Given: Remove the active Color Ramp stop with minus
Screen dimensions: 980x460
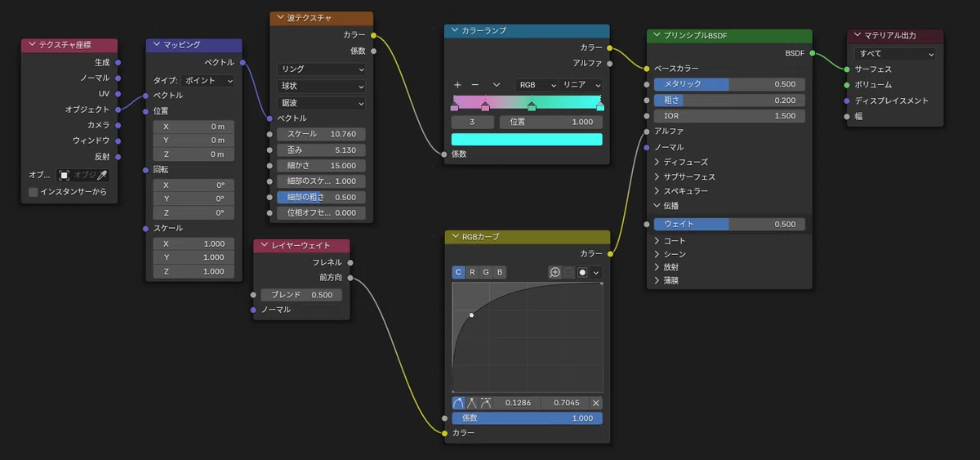Looking at the screenshot, I should [475, 85].
